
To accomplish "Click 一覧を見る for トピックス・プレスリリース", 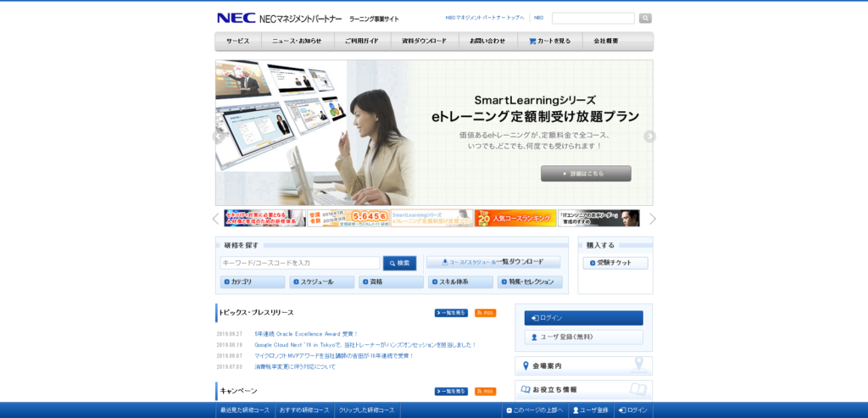I will pos(451,313).
